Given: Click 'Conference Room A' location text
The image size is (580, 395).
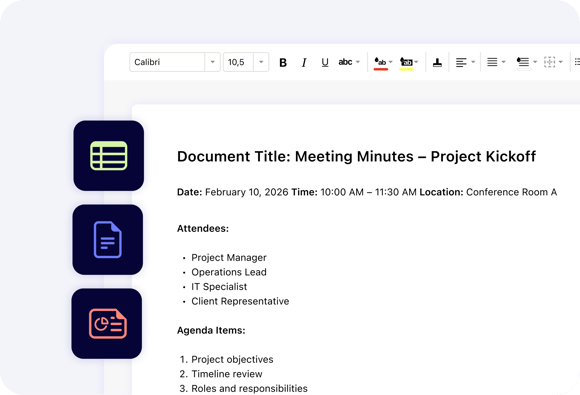Looking at the screenshot, I should pos(512,192).
